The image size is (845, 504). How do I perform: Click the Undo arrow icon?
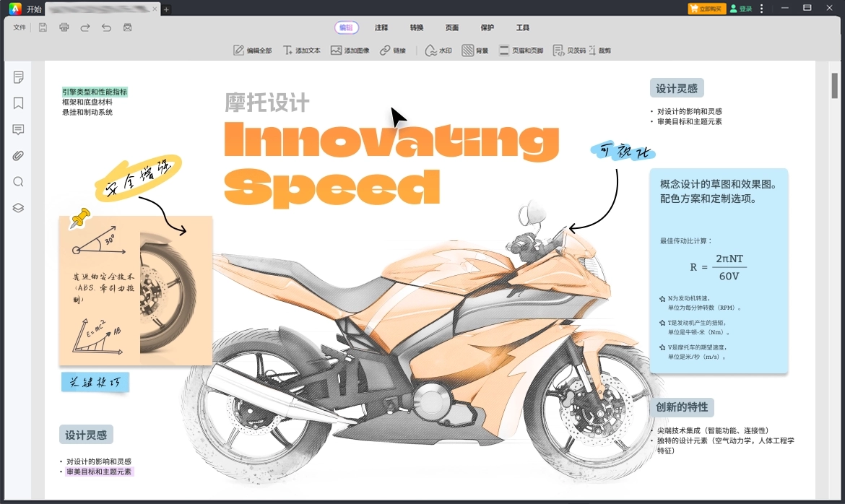(106, 27)
